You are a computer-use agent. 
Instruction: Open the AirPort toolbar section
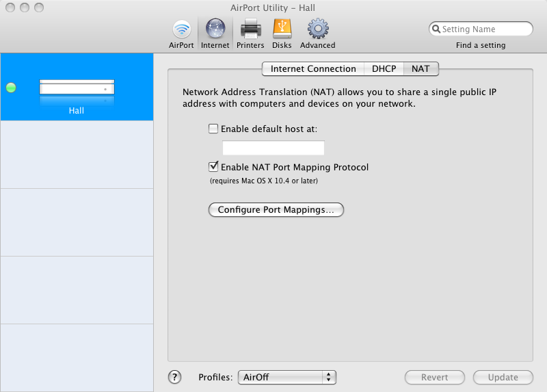pos(181,34)
